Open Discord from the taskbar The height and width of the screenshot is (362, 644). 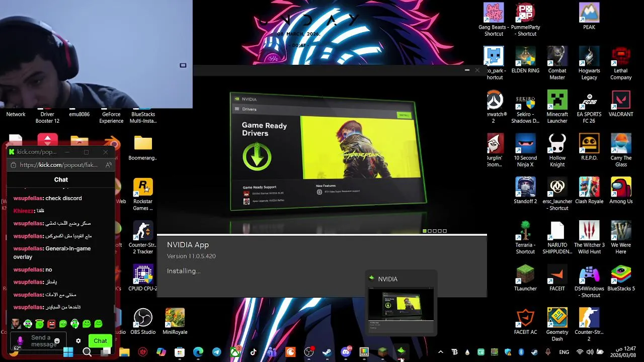pyautogui.click(x=346, y=352)
